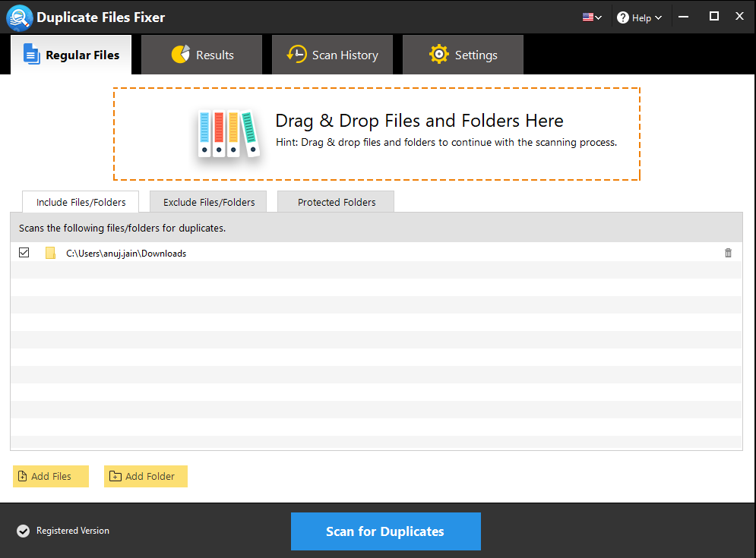
Task: Open the Results tab
Action: pos(201,55)
